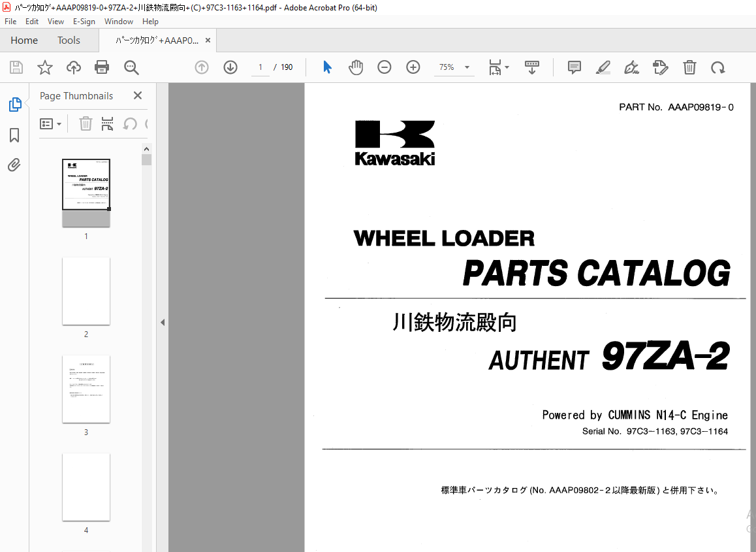
Task: Open the Help menu
Action: click(150, 21)
